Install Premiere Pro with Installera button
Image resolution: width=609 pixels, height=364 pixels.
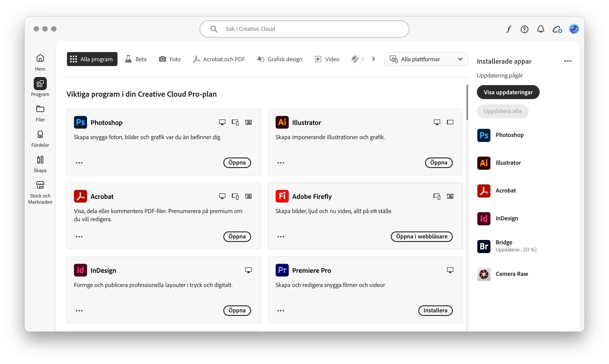[x=435, y=311]
